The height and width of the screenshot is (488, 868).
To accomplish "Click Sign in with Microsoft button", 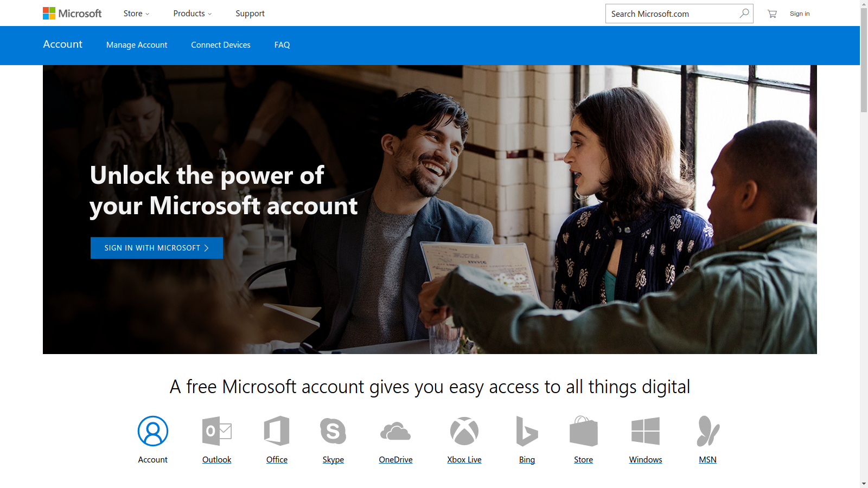I will point(157,248).
